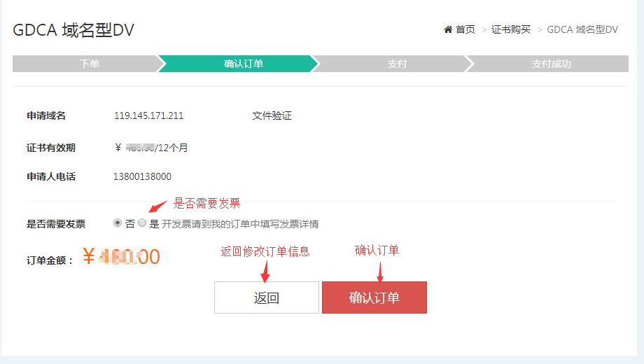Go to 证书购买 breadcrumb link
The image size is (644, 364).
click(x=511, y=29)
